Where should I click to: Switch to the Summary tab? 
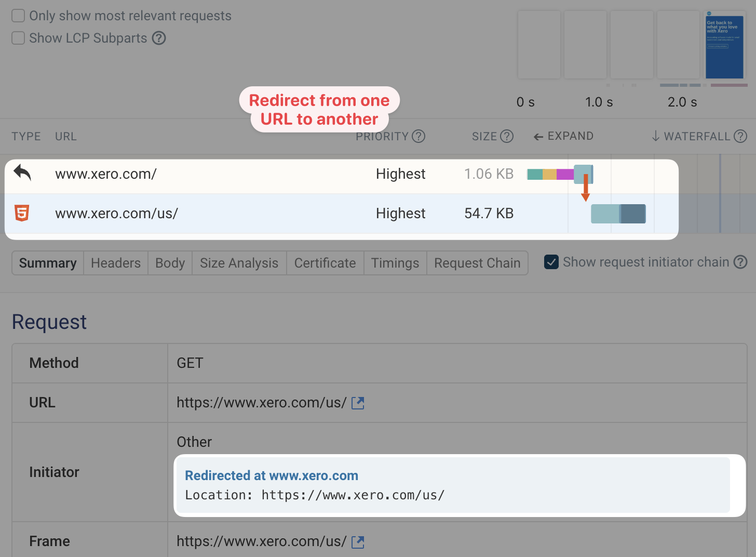(x=48, y=263)
